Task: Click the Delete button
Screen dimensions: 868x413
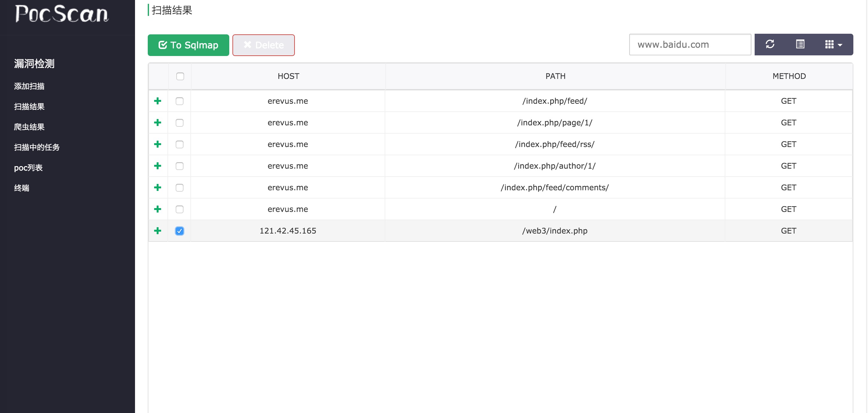Action: 263,45
